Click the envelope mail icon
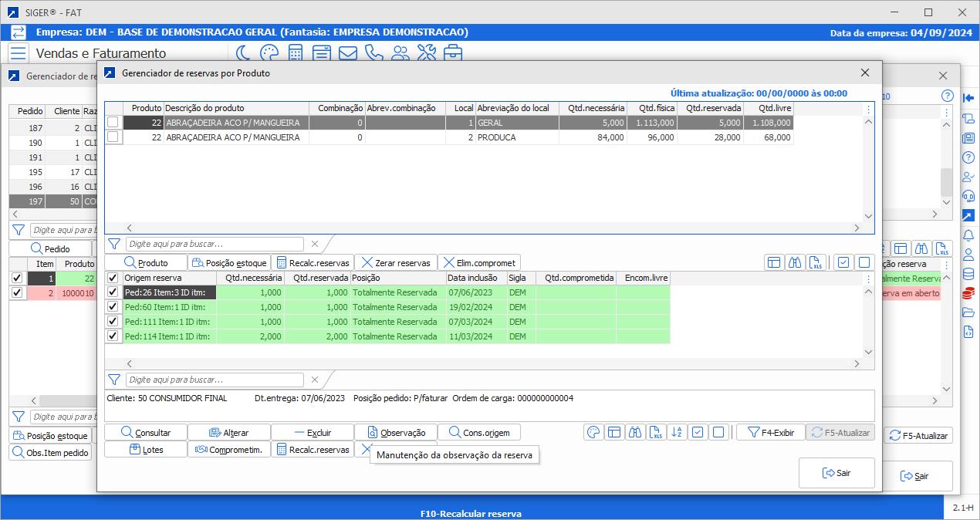Viewport: 980px width, 520px height. [x=347, y=53]
